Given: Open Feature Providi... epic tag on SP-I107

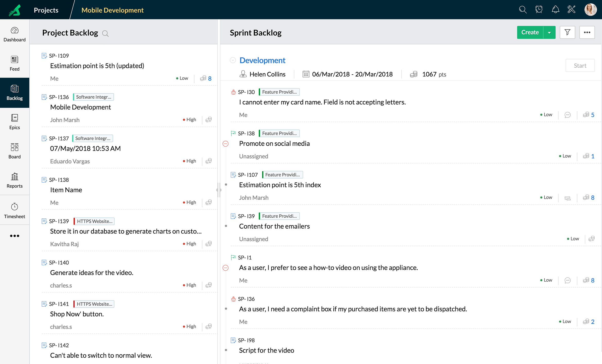Looking at the screenshot, I should pos(282,175).
